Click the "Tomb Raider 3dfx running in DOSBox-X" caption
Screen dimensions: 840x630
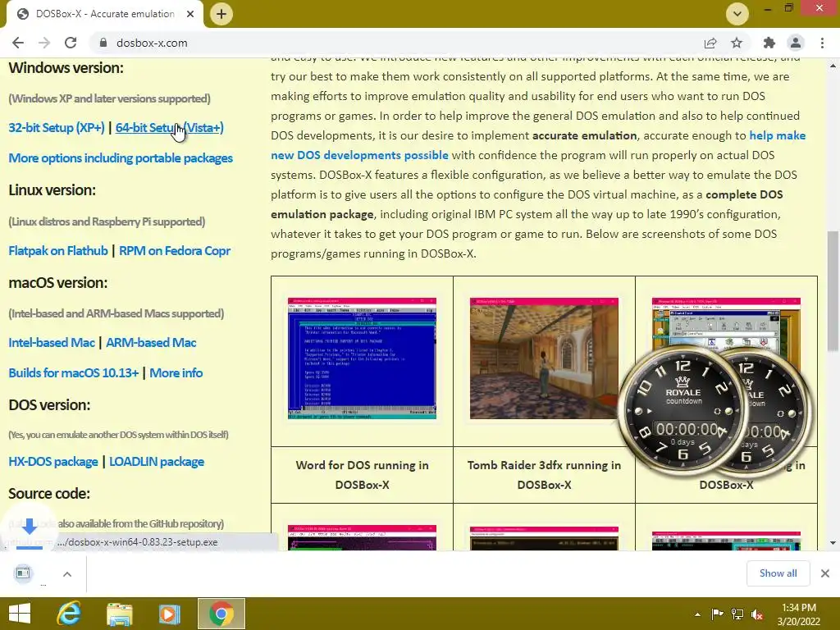tap(544, 475)
